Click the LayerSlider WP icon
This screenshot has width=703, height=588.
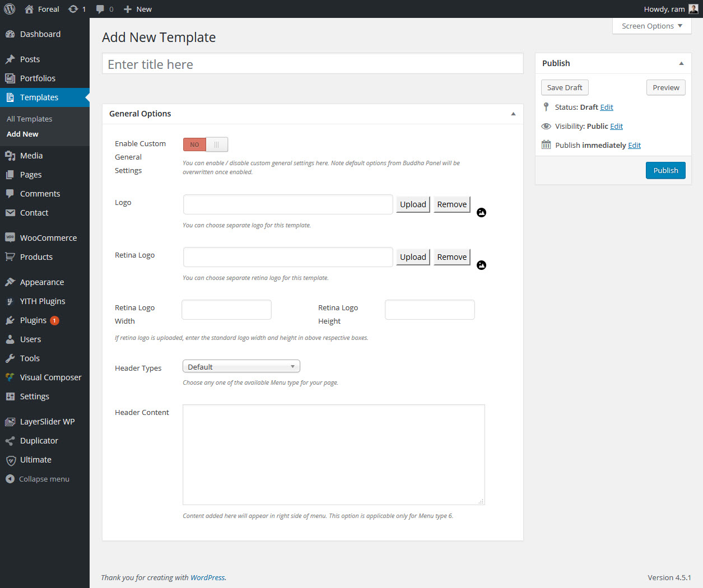10,422
